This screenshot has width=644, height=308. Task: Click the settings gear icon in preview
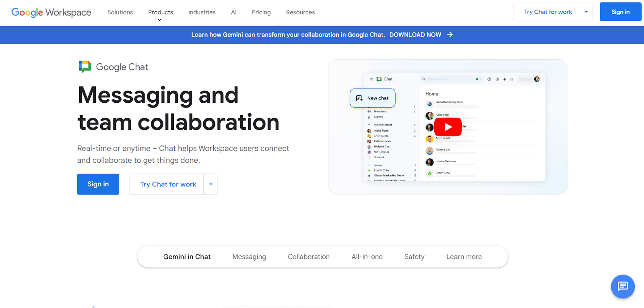[x=497, y=79]
